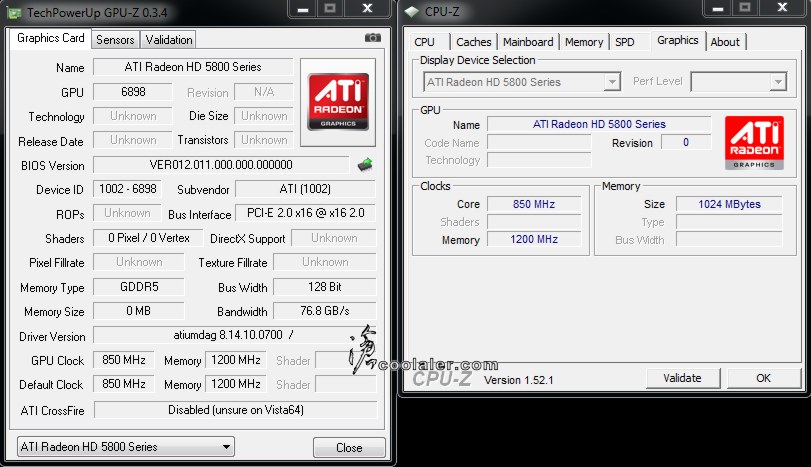The width and height of the screenshot is (811, 467).
Task: Click the BIOS save chip icon
Action: (365, 165)
